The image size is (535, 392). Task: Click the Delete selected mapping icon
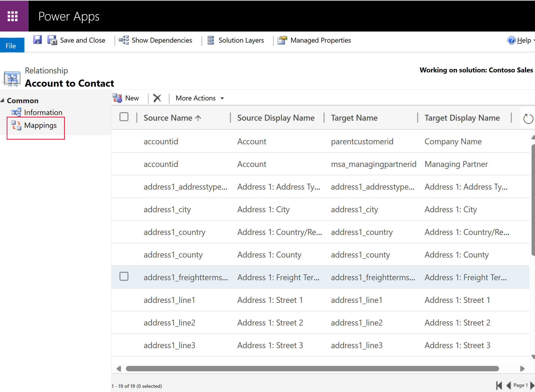point(157,98)
